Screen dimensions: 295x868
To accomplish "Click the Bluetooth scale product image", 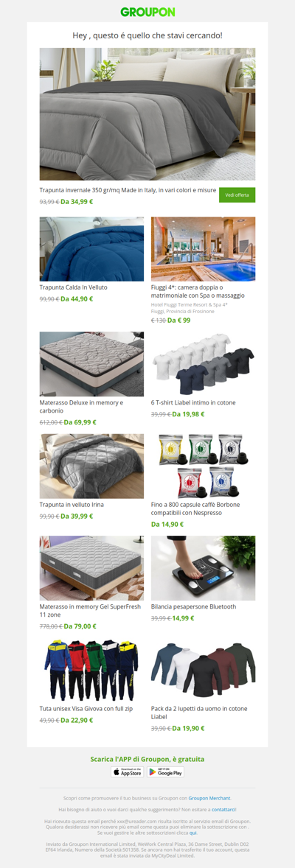I will pos(203,568).
